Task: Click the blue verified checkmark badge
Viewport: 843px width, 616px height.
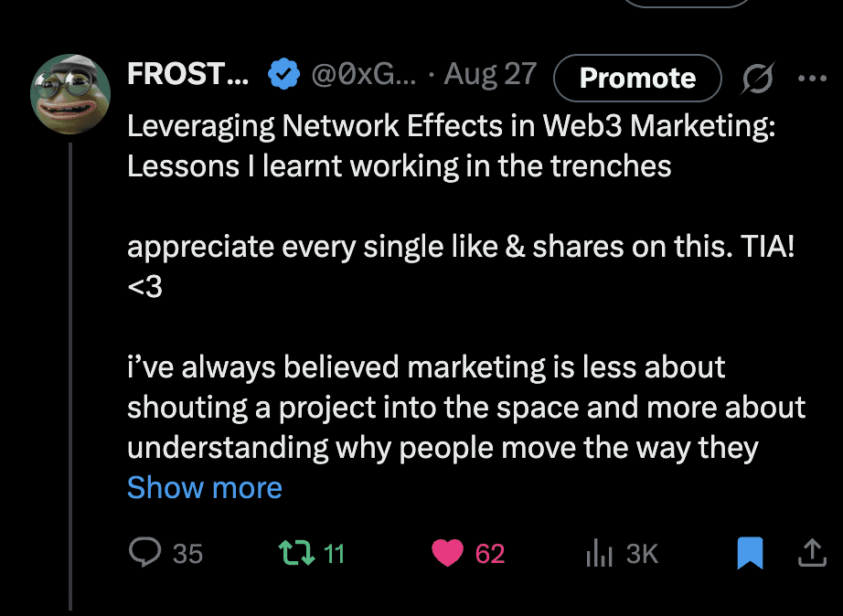Action: point(283,73)
